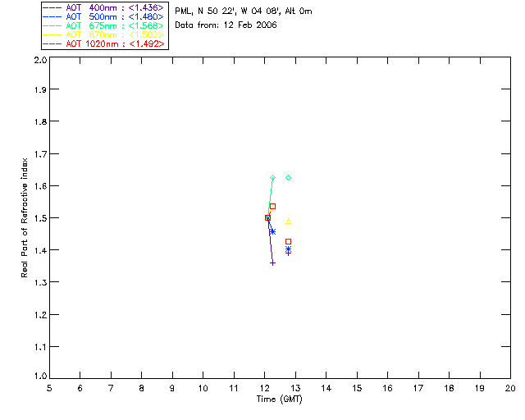Click the green dashed line sample in legend
The width and height of the screenshot is (525, 420).
click(x=52, y=25)
